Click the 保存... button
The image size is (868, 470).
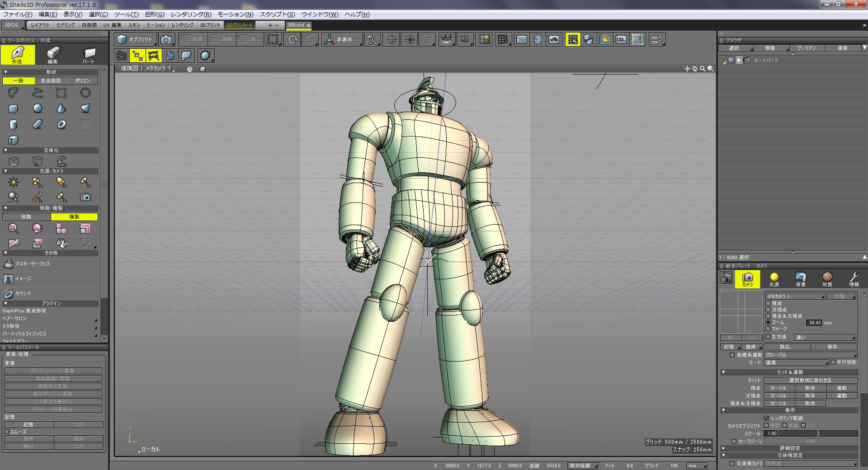pyautogui.click(x=834, y=347)
